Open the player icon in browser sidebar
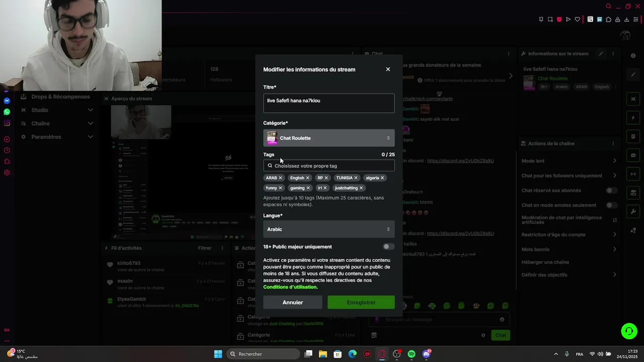 coord(7,139)
